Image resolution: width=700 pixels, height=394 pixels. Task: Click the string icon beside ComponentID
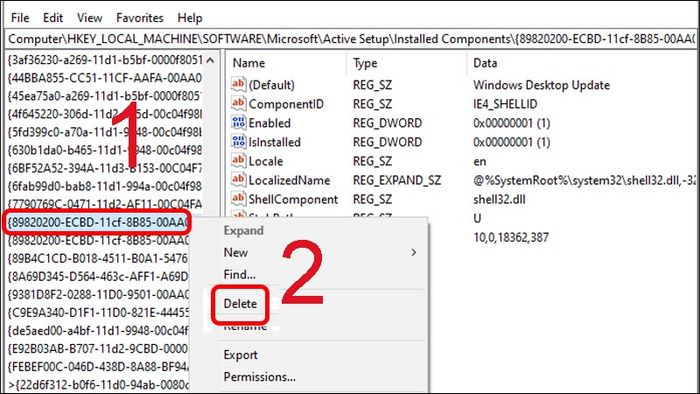click(x=238, y=104)
